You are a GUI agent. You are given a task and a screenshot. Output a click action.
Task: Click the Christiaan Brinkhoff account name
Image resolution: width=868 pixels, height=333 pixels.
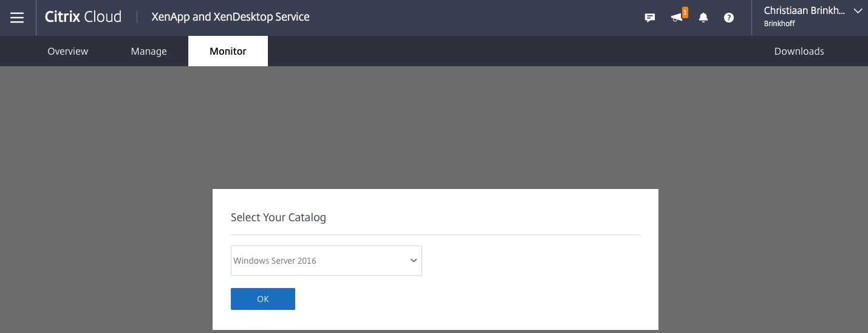[806, 11]
